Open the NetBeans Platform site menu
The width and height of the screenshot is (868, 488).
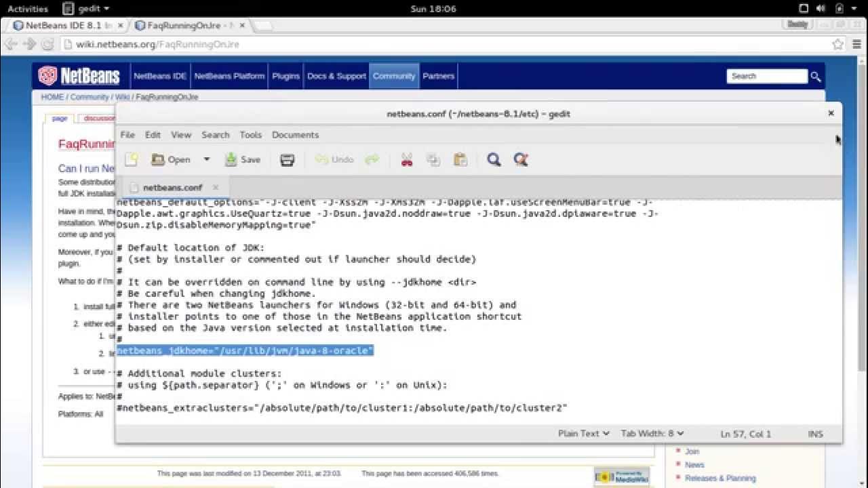pos(229,76)
